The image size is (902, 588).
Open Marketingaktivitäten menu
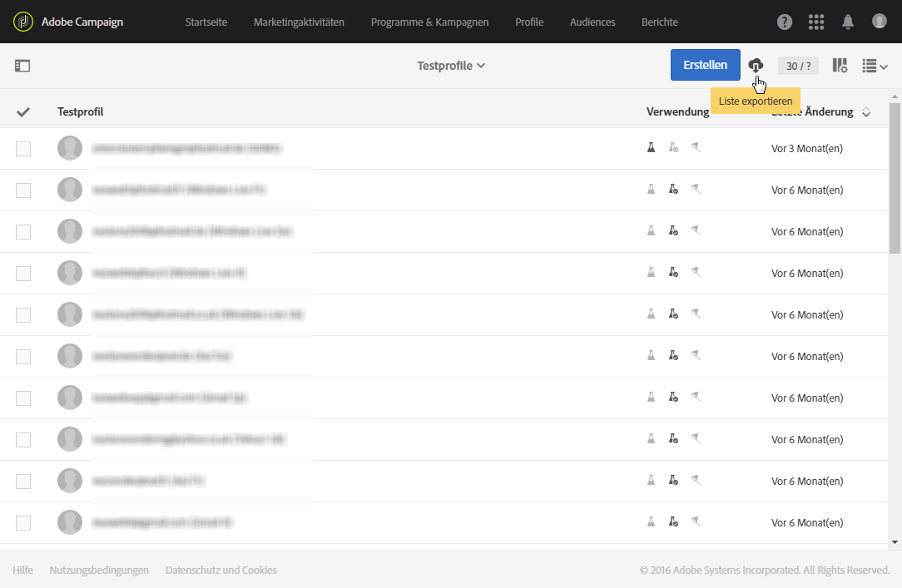[299, 22]
